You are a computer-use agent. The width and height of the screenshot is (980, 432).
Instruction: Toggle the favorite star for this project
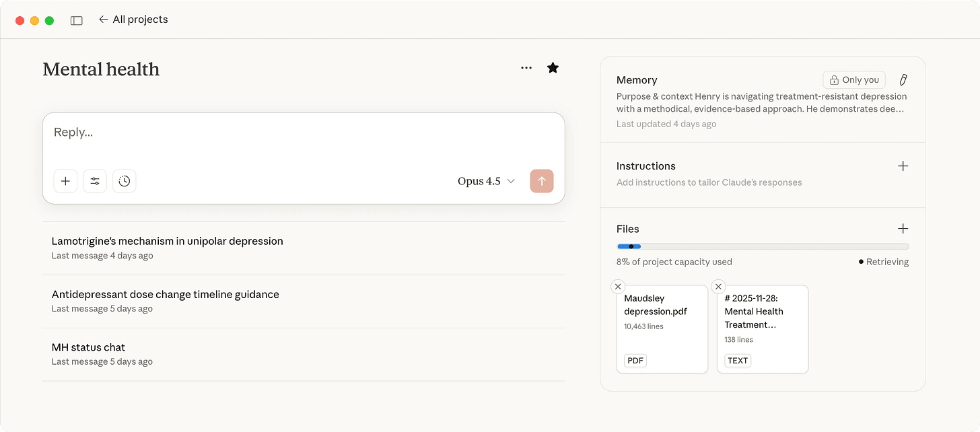coord(553,68)
